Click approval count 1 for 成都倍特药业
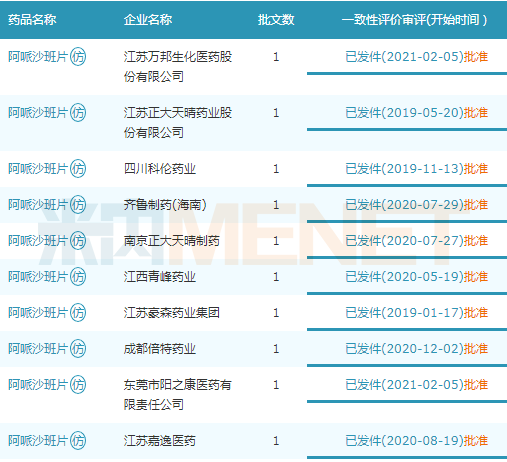Viewport: 507px width, 462px height. [x=276, y=349]
